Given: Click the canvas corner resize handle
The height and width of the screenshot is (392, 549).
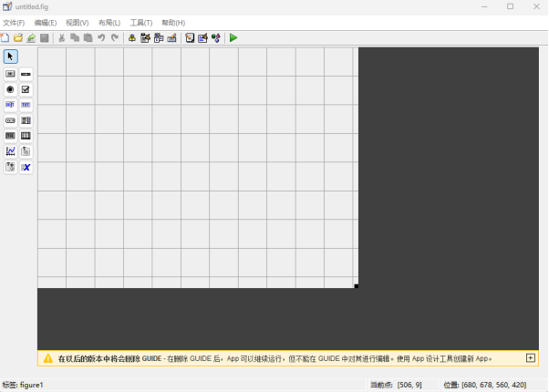Looking at the screenshot, I should pos(356,286).
